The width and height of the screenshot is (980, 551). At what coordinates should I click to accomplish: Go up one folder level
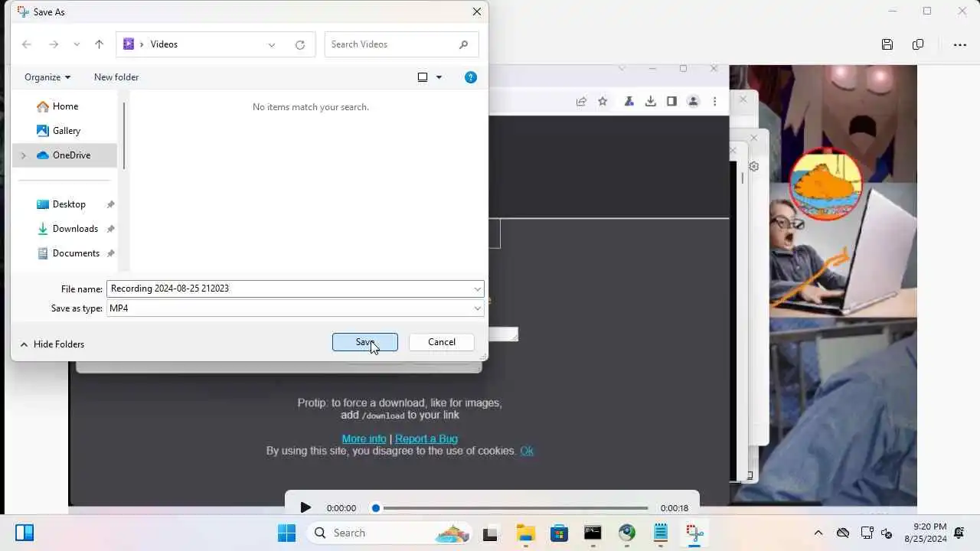coord(99,44)
